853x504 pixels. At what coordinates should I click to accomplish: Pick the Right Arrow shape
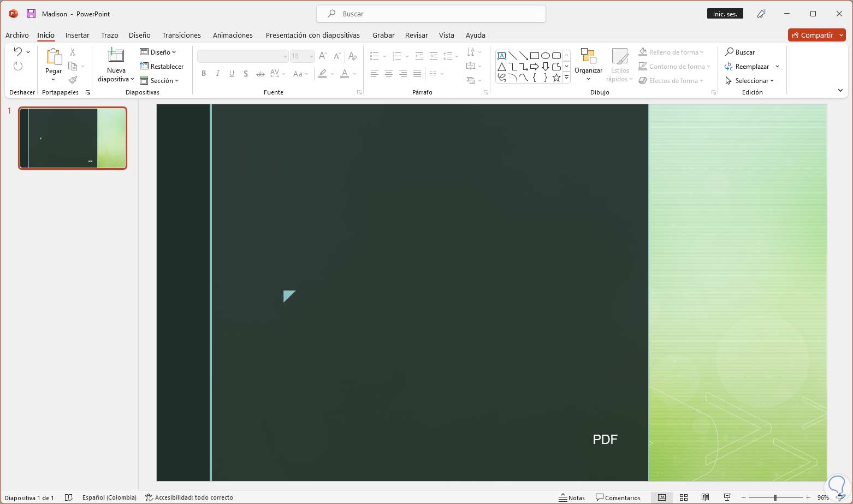coord(535,67)
